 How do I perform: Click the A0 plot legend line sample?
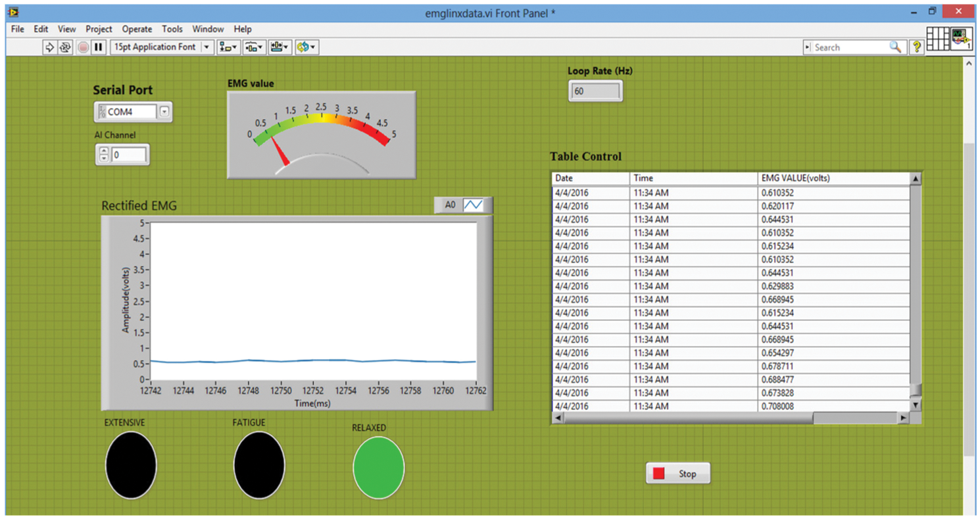(473, 205)
